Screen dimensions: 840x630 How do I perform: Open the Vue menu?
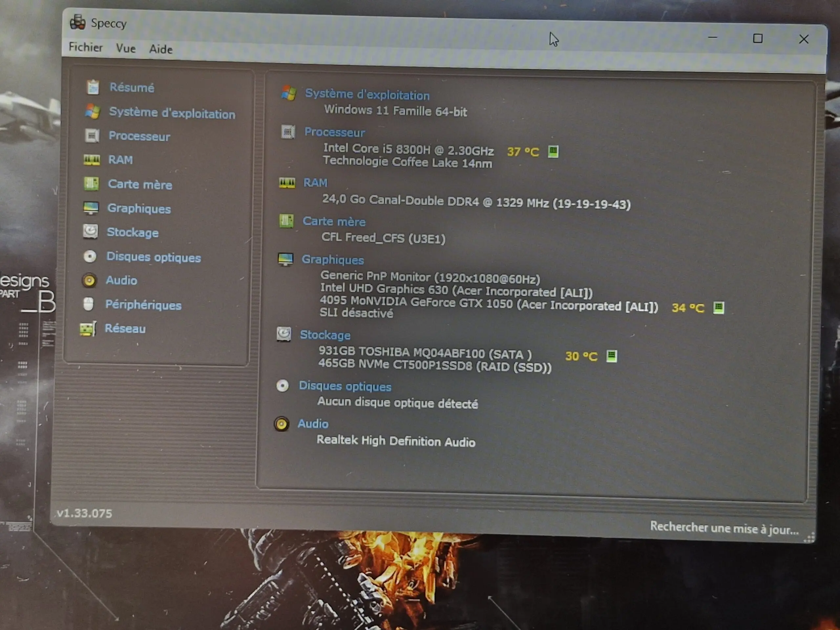126,49
